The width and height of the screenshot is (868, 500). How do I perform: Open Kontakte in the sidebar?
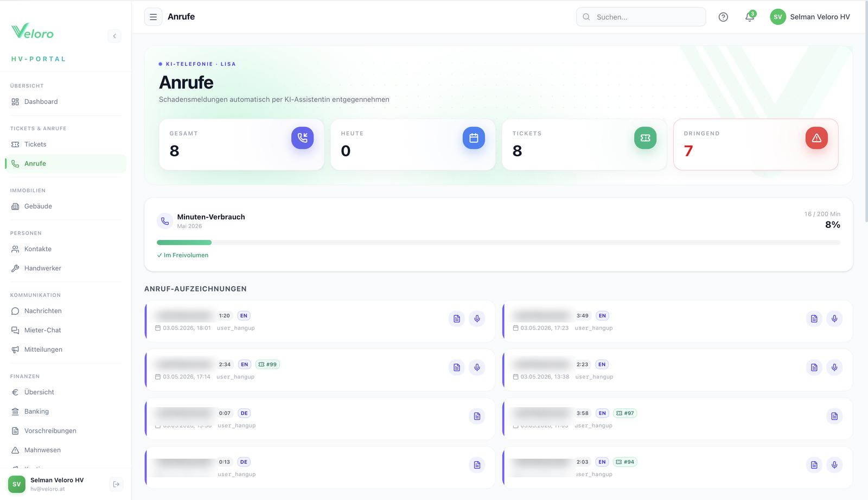pyautogui.click(x=65, y=249)
